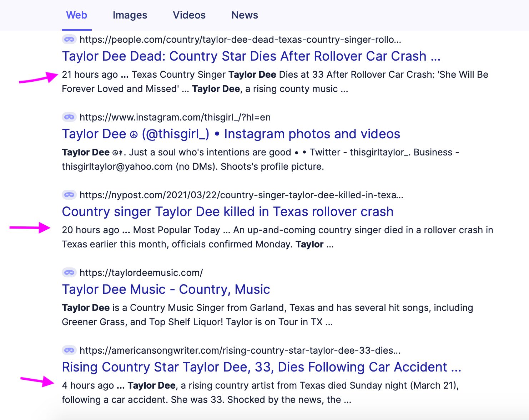Switch to the News tab

[x=245, y=15]
